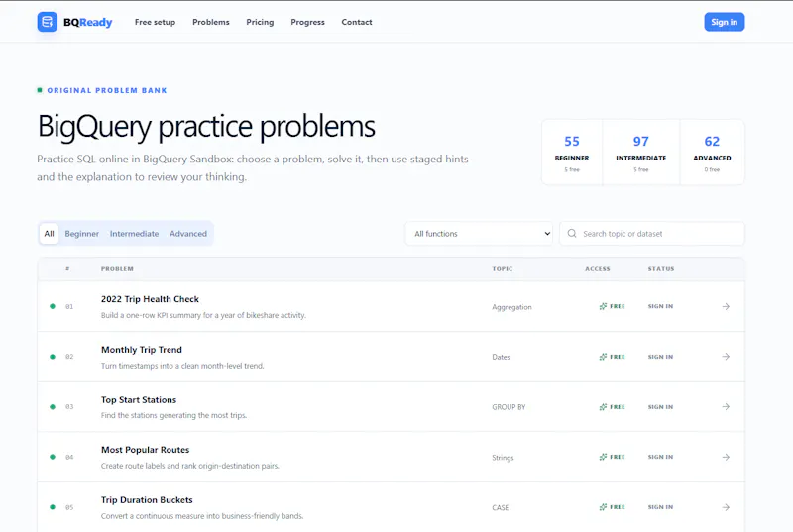
Task: Click the STATUS column header
Action: point(661,269)
